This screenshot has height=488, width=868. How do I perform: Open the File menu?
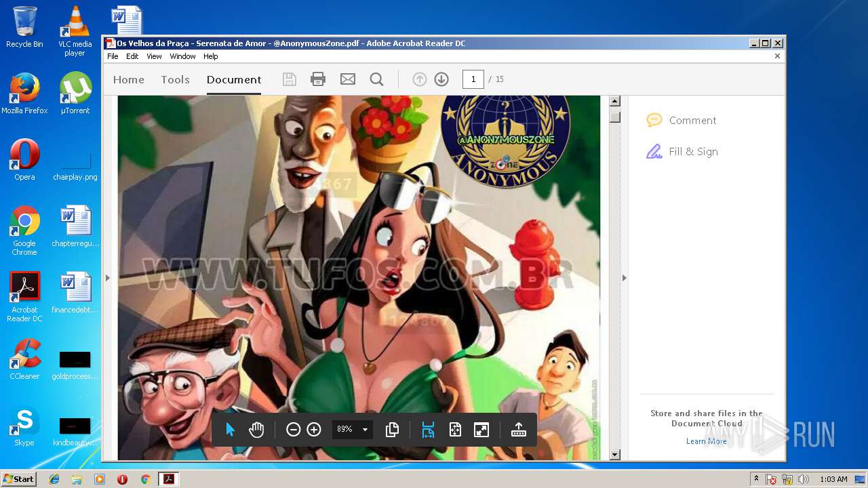[x=113, y=56]
